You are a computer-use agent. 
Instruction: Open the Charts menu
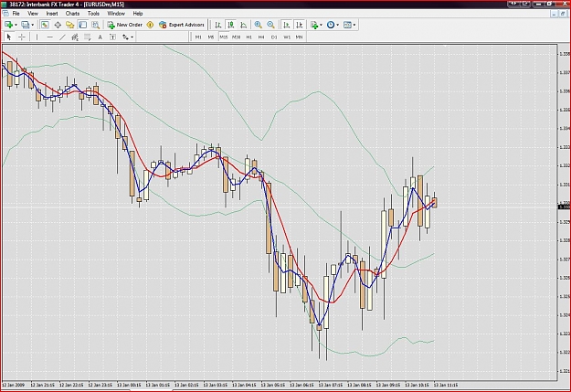[72, 14]
